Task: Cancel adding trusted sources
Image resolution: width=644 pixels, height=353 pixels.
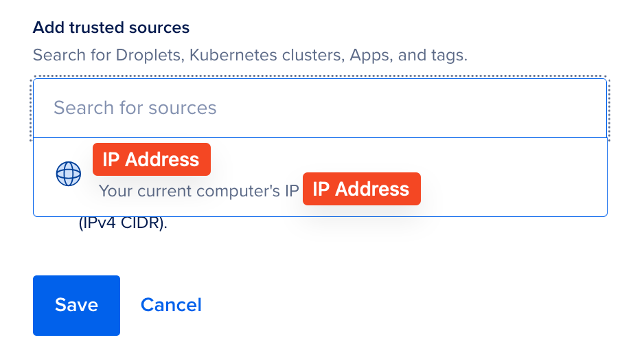Action: pos(171,305)
